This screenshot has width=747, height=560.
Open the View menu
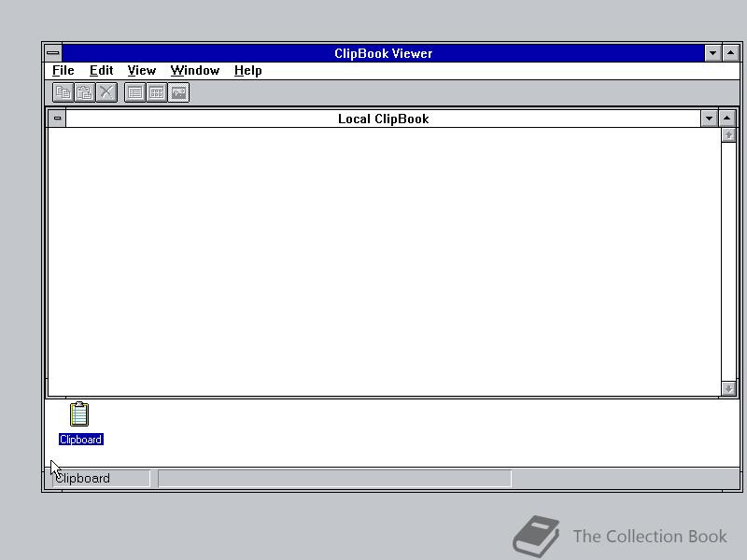(142, 71)
